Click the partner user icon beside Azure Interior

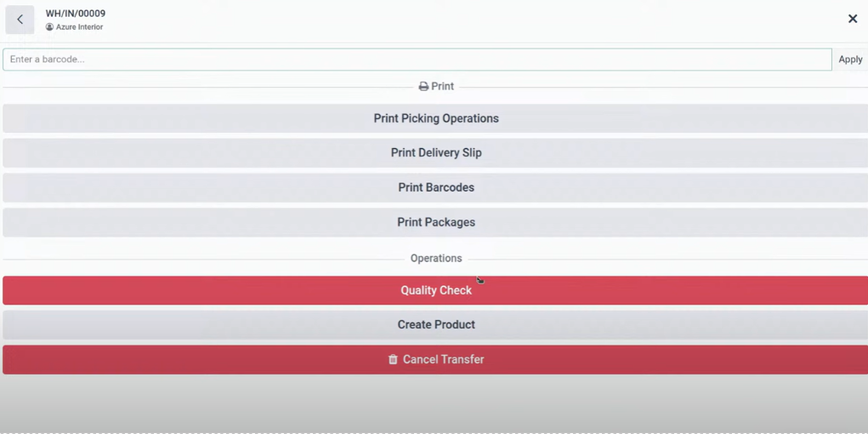50,27
